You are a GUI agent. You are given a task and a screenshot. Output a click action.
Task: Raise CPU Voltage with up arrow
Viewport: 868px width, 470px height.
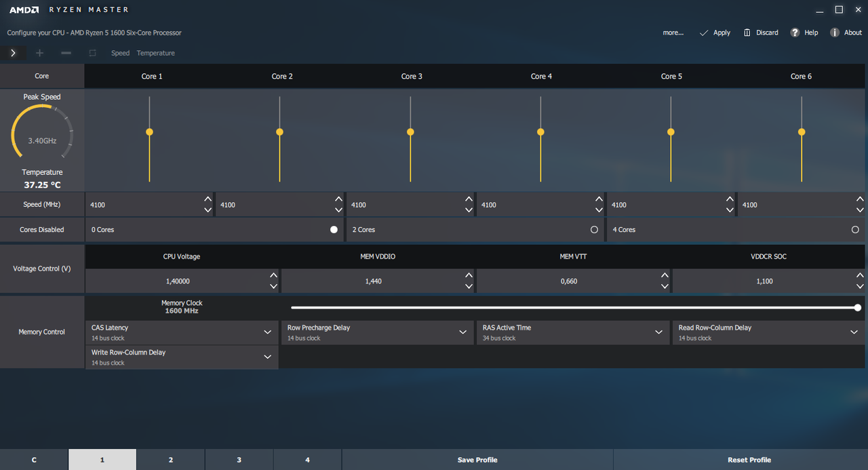[273, 275]
